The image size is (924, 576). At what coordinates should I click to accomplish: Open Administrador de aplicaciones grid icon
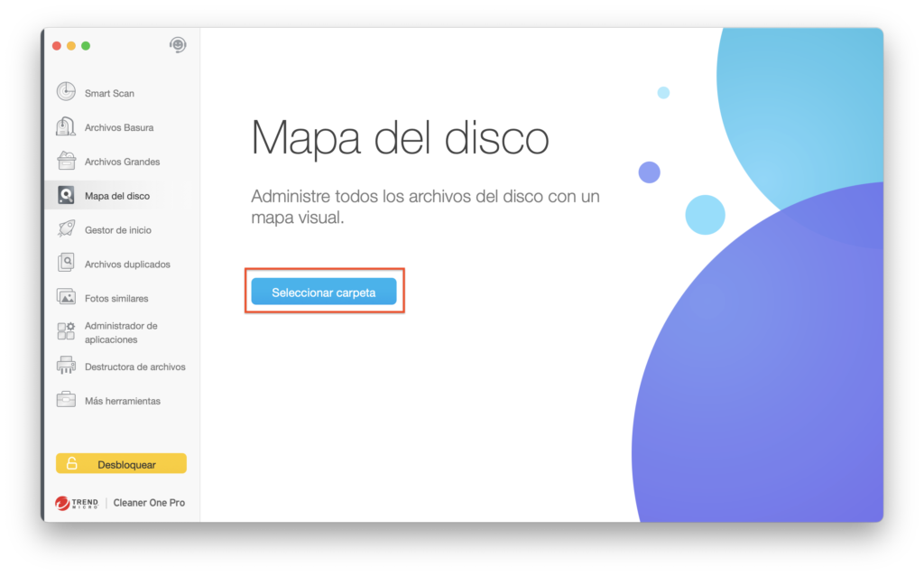point(66,331)
